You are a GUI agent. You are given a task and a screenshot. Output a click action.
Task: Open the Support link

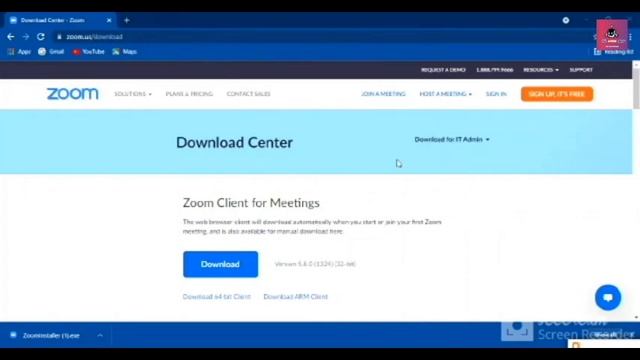[581, 70]
